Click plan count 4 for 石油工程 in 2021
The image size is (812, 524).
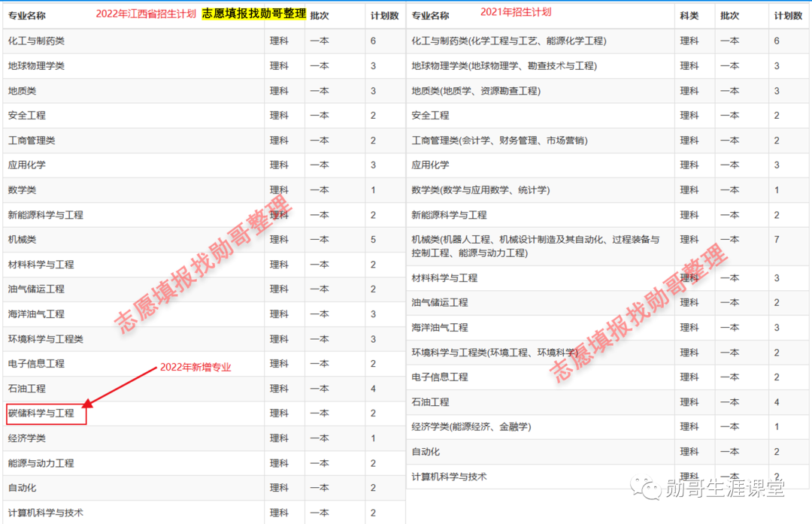point(777,401)
